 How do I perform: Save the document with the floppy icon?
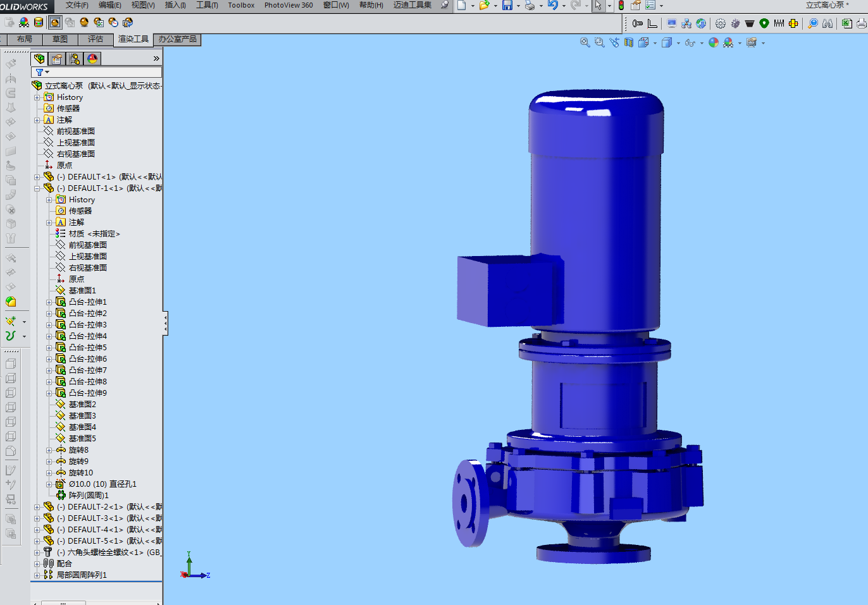(507, 5)
